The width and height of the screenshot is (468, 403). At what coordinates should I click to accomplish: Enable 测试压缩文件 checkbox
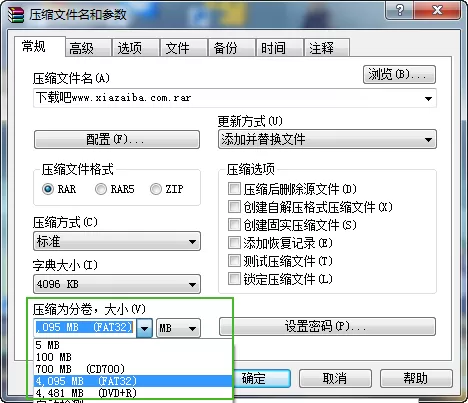(234, 261)
